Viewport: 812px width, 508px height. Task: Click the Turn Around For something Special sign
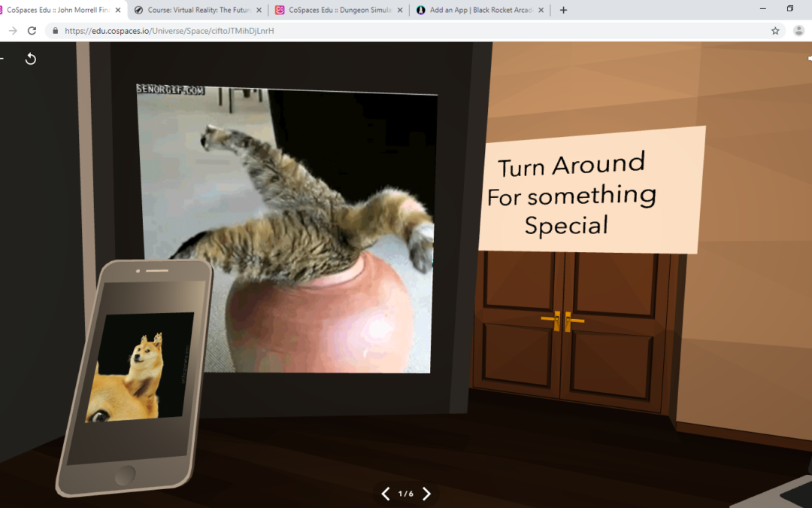click(x=592, y=190)
